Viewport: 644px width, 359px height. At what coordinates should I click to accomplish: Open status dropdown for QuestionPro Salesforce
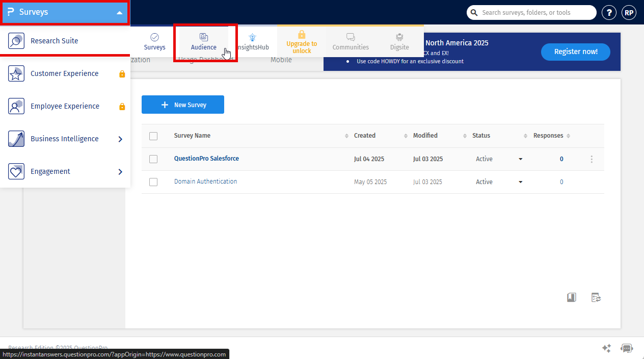(x=520, y=159)
